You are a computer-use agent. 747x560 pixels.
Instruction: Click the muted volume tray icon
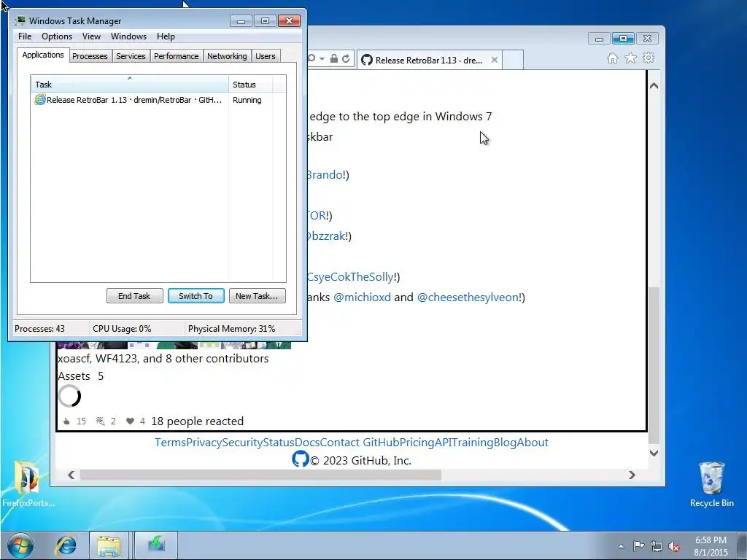coord(673,546)
